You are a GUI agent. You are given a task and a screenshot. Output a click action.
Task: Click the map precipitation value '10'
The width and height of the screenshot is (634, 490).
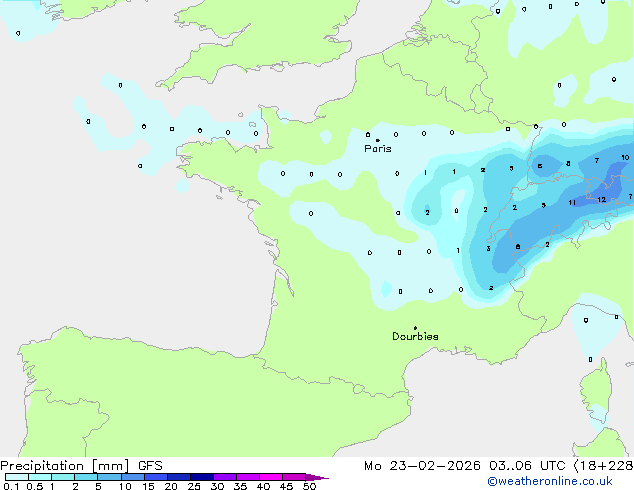pyautogui.click(x=625, y=158)
